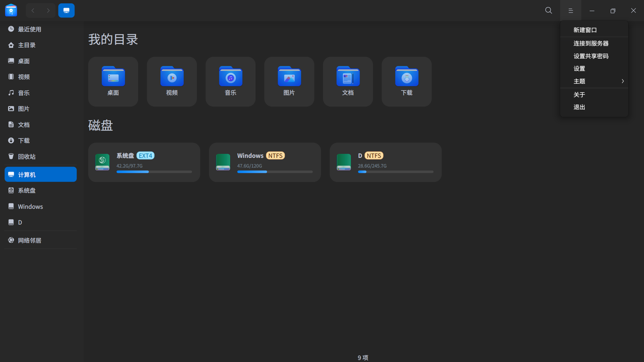The width and height of the screenshot is (644, 362).
Task: Choose 连接到服务器 menu entry
Action: [x=591, y=44]
